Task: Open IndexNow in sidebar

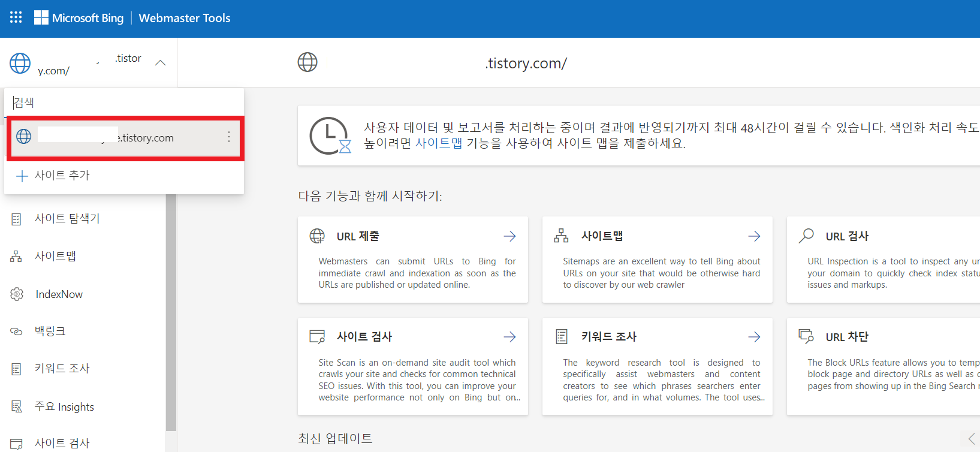Action: [x=59, y=294]
